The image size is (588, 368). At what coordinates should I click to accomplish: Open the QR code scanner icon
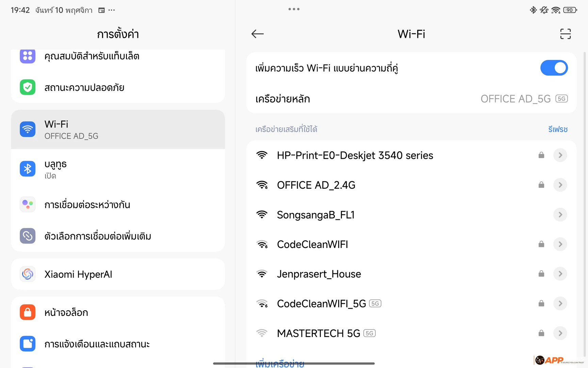[565, 34]
